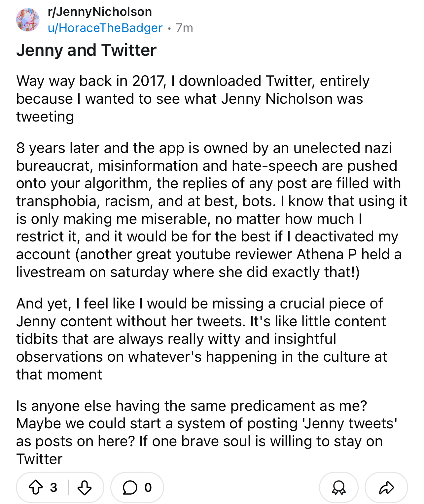The height and width of the screenshot is (504, 424).
Task: Give an award using the ribbon icon
Action: tap(339, 487)
